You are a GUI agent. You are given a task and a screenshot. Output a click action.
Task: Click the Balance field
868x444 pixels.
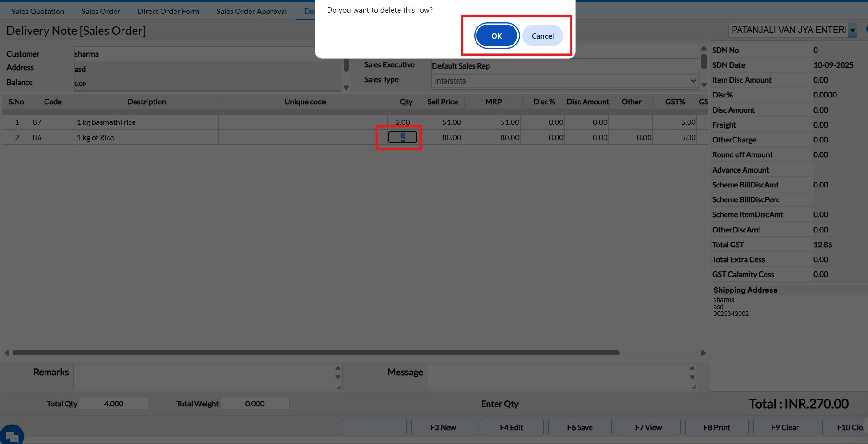[207, 84]
